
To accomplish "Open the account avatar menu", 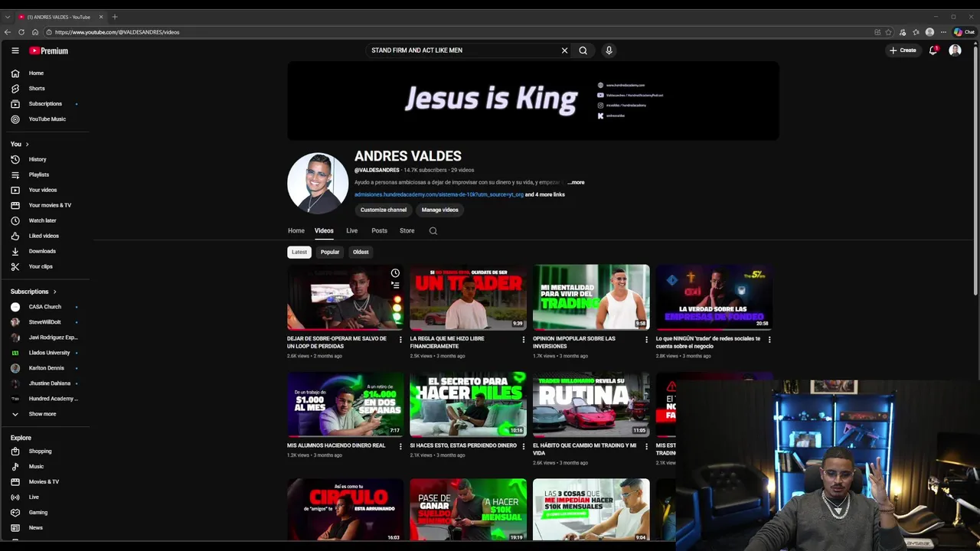I will click(955, 51).
